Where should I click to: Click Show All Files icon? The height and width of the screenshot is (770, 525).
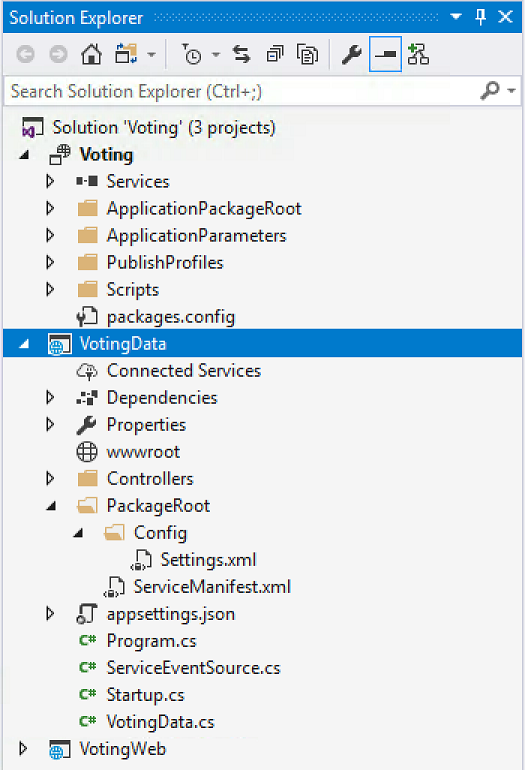tap(307, 54)
